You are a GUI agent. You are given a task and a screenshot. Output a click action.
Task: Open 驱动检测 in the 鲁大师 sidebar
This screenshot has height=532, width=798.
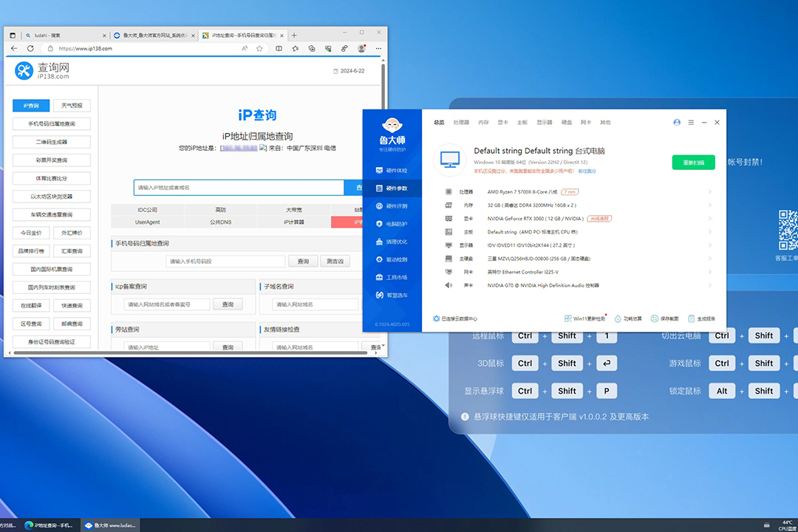pos(392,259)
